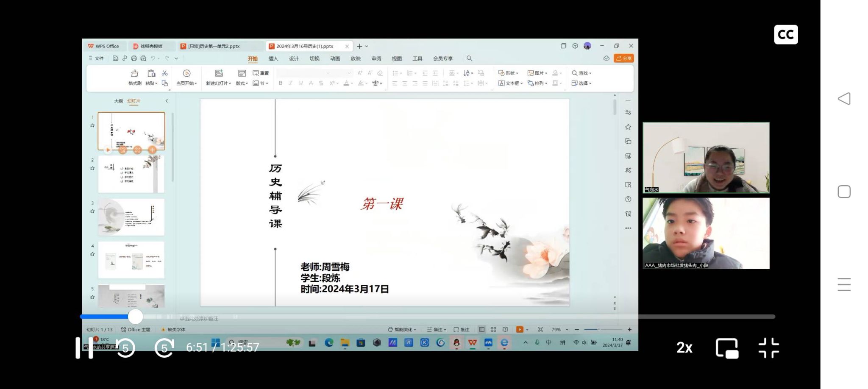
Task: Pause the video playback
Action: (84, 348)
